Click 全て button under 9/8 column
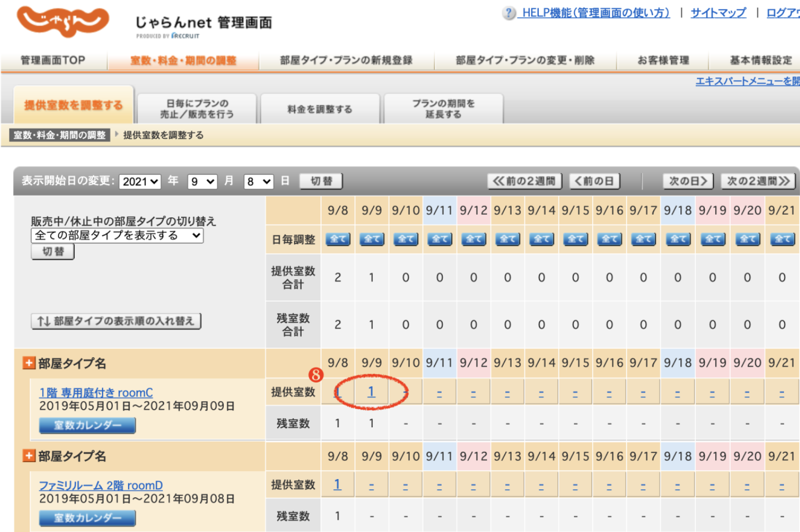The width and height of the screenshot is (800, 532). 338,239
